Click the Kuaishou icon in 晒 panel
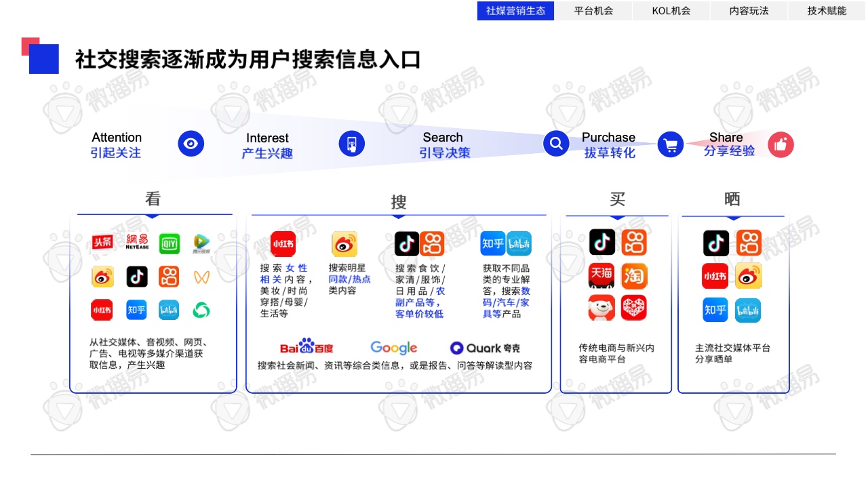 pos(749,243)
